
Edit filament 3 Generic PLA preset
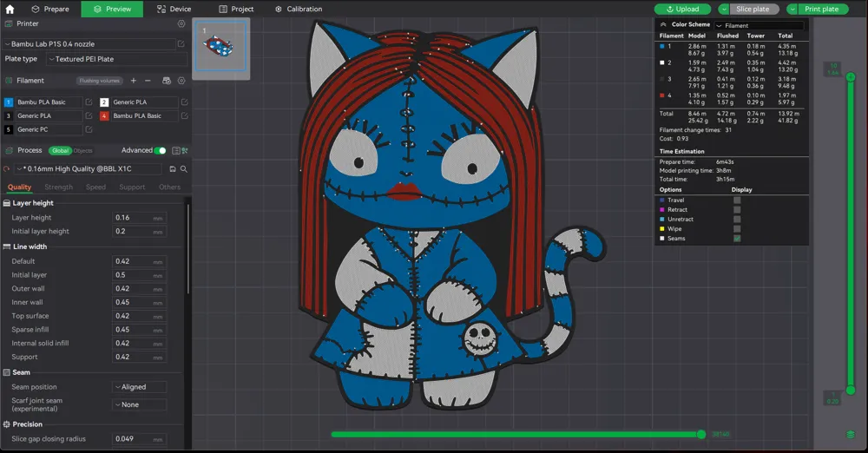coord(89,115)
